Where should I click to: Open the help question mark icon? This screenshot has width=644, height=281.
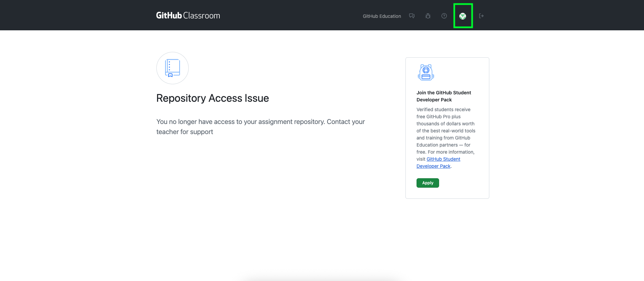tap(444, 16)
